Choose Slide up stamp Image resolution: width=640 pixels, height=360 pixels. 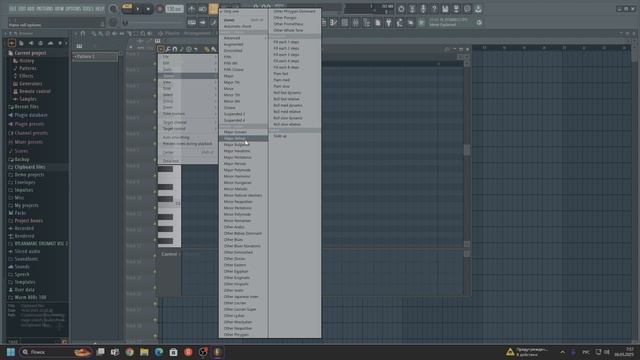pyautogui.click(x=295, y=136)
